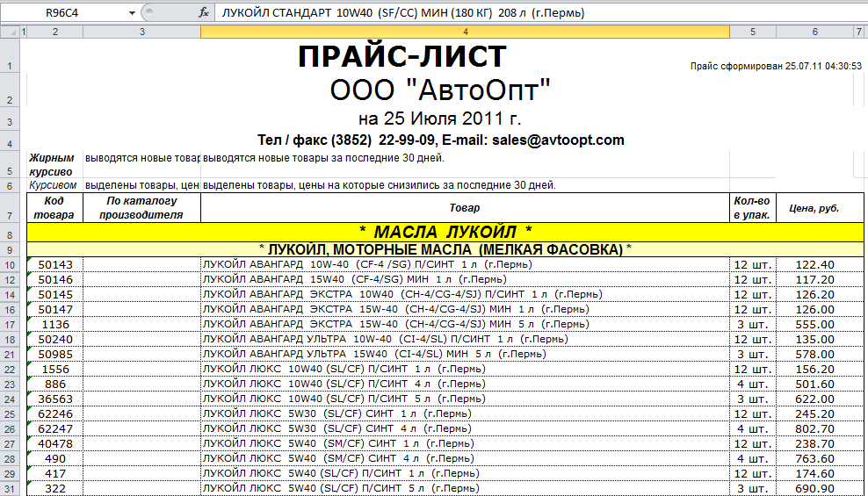Select column header 6
868x496 pixels.
coord(814,32)
